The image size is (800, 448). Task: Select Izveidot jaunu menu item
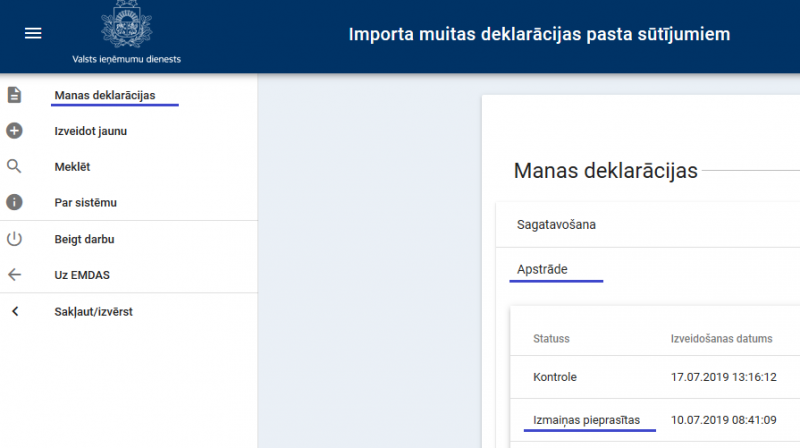pyautogui.click(x=90, y=131)
